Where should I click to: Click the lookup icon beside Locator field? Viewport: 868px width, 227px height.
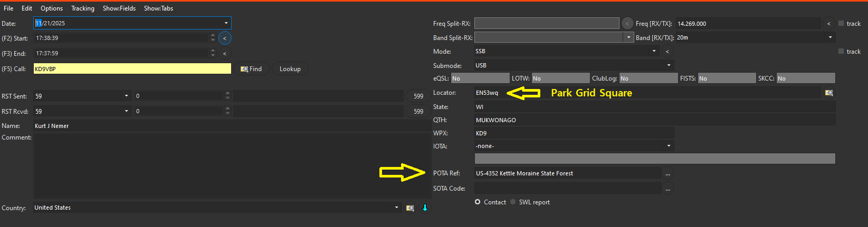829,93
